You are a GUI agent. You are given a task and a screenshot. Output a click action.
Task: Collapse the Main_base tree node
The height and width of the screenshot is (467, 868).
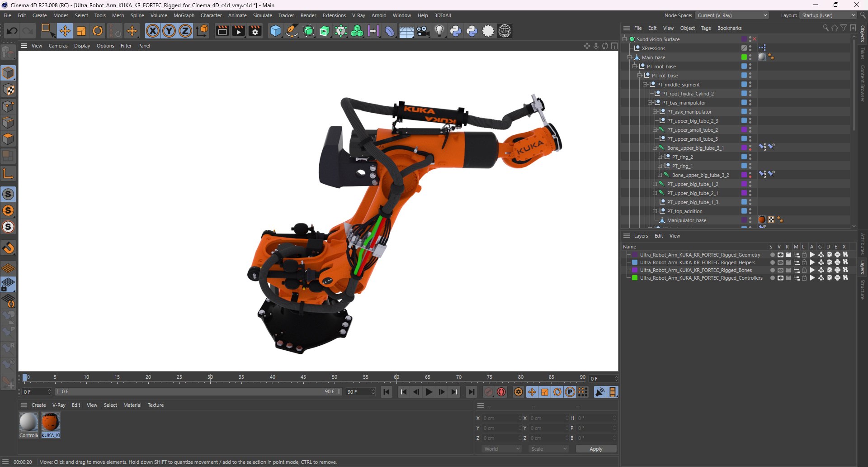pos(630,57)
